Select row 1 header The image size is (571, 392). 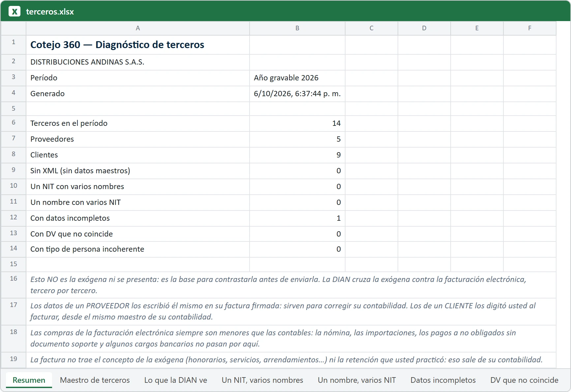[x=14, y=45]
